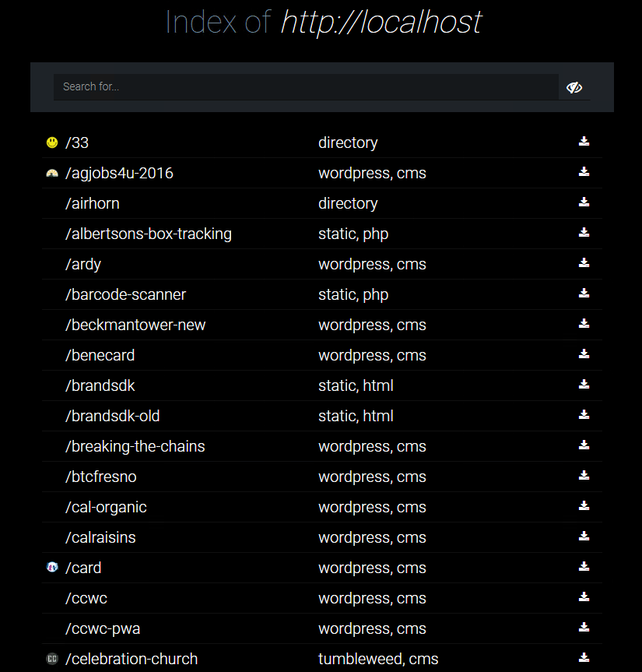Click 'tumbleweed, cms' tag text

(378, 659)
